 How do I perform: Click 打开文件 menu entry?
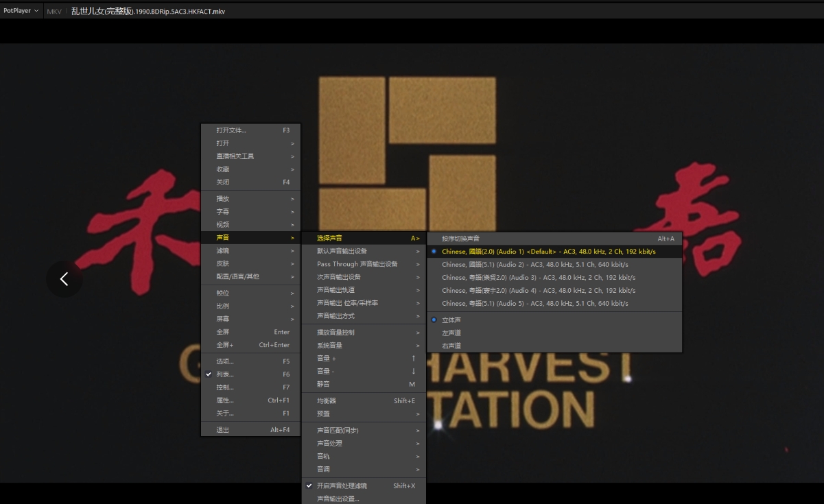click(231, 130)
